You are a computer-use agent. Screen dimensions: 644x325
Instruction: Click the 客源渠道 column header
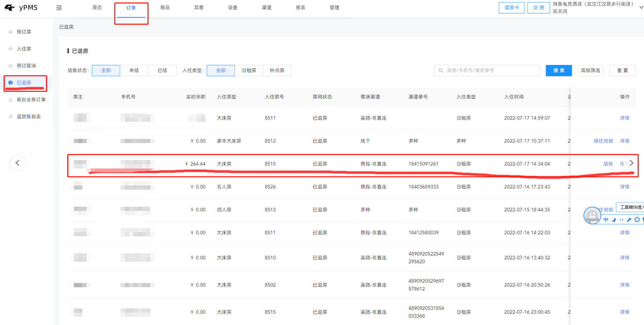[370, 97]
